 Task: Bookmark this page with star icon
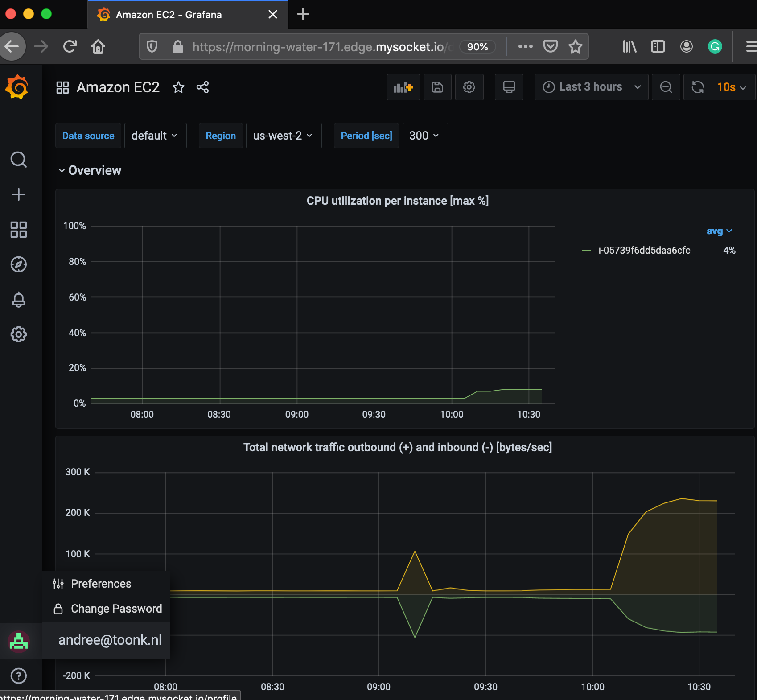575,46
